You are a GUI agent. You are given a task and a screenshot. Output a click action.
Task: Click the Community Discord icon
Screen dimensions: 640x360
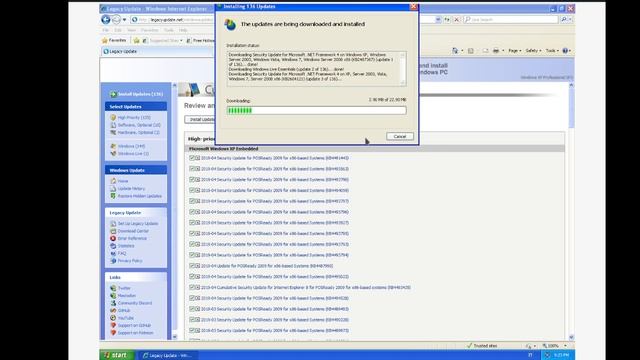[113, 303]
